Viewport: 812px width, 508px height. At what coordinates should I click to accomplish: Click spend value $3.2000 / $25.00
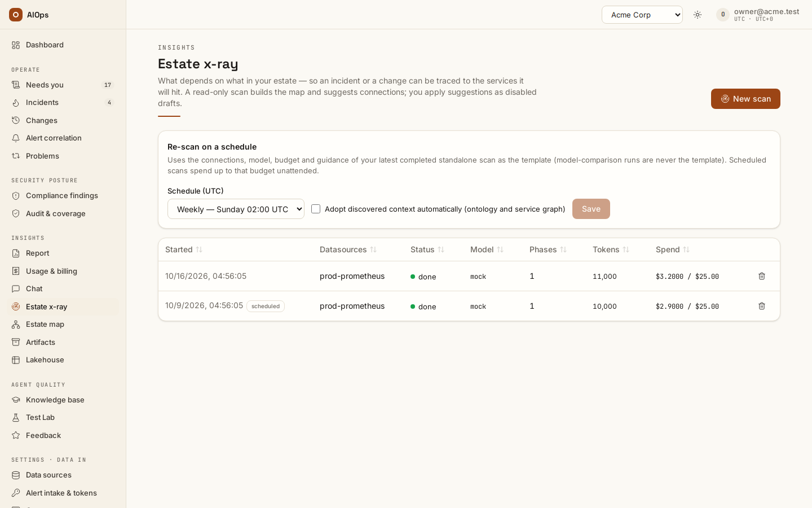point(687,277)
